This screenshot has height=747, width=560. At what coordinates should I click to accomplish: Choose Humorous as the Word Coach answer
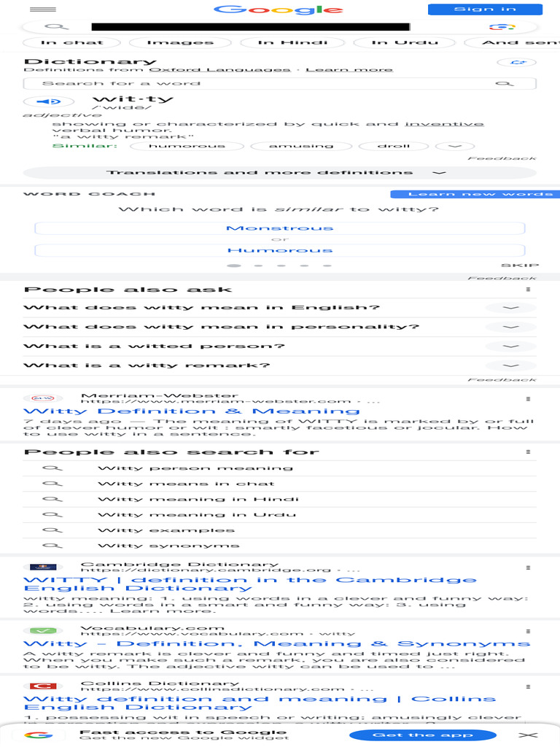[280, 250]
